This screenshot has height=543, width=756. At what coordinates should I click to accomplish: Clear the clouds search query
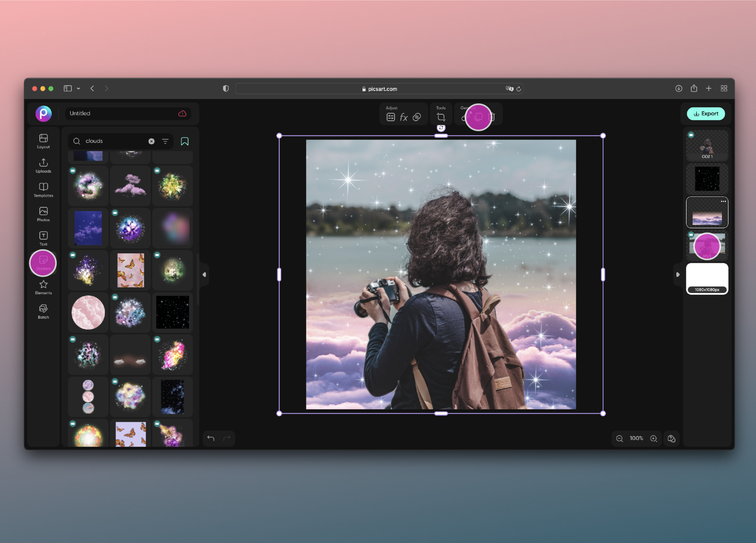(x=151, y=141)
